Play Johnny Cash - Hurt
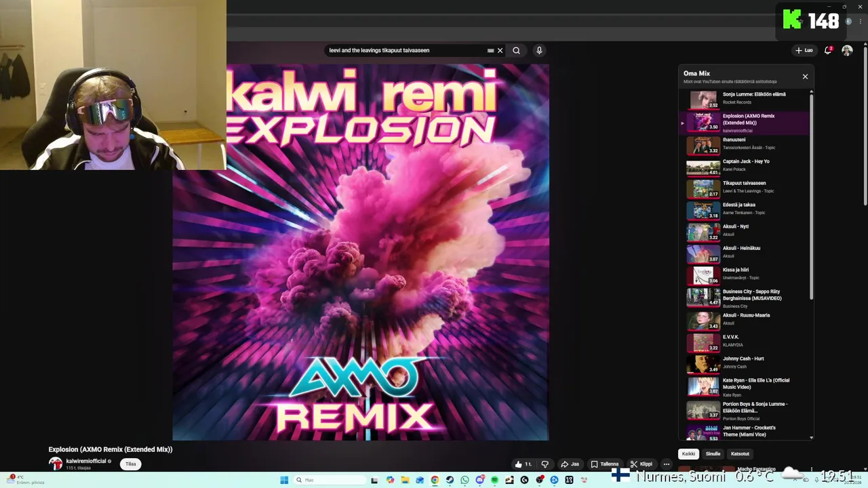The width and height of the screenshot is (868, 488). pyautogui.click(x=744, y=363)
